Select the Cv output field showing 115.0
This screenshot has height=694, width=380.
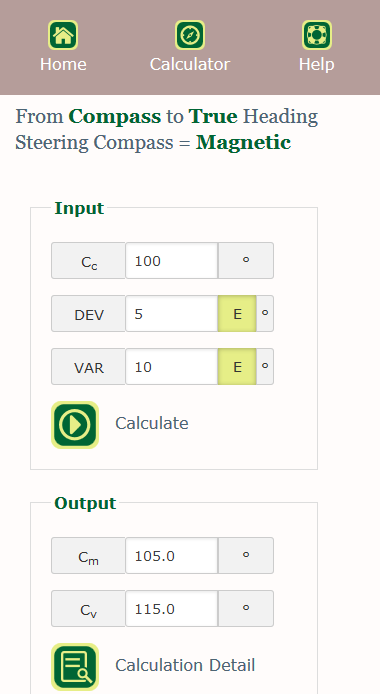pyautogui.click(x=172, y=609)
